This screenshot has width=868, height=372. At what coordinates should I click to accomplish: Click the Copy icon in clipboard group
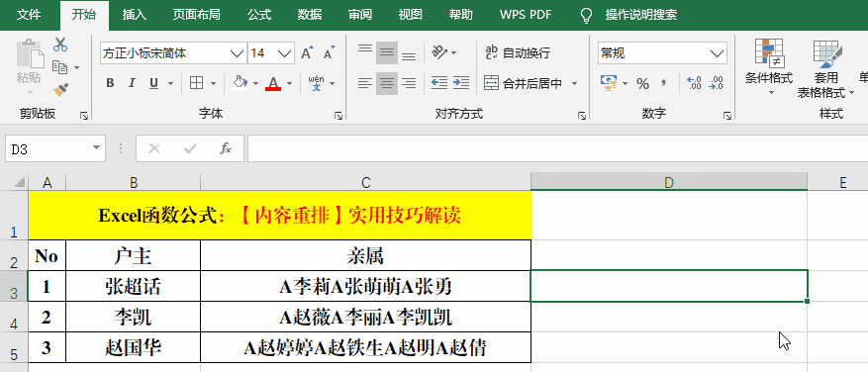pos(59,67)
